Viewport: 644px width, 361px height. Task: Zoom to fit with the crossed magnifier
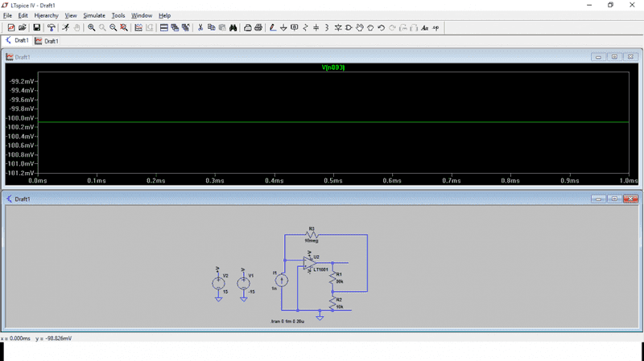coord(124,27)
